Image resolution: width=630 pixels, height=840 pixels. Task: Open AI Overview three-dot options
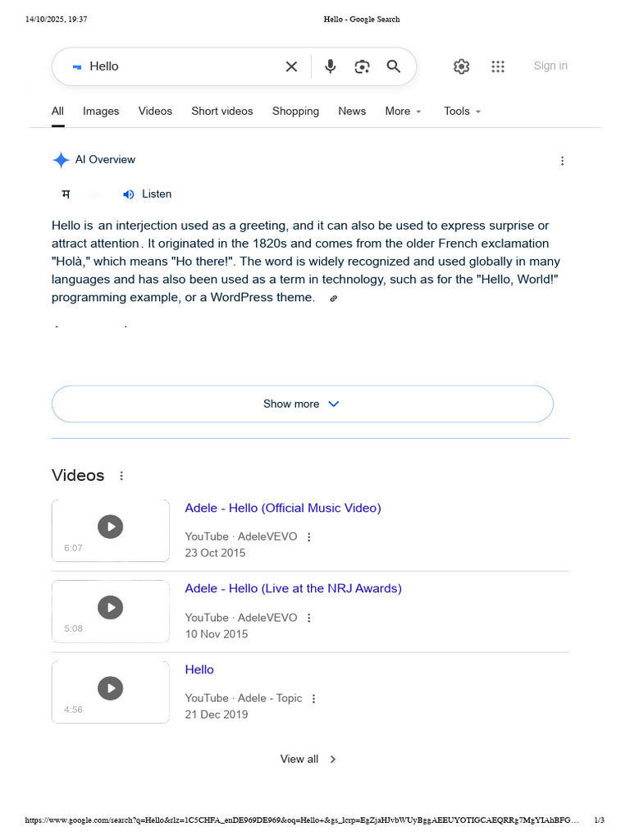click(562, 161)
